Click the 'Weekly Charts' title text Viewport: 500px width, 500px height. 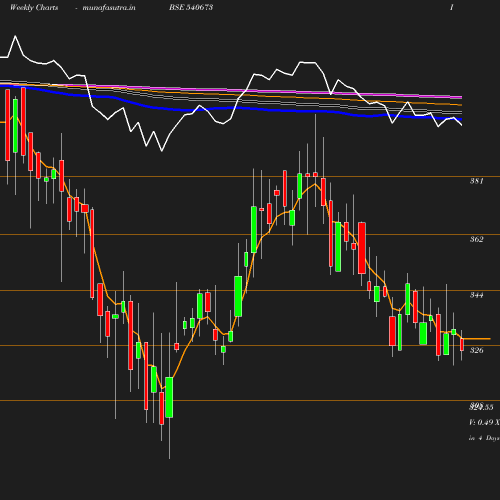click(x=34, y=7)
